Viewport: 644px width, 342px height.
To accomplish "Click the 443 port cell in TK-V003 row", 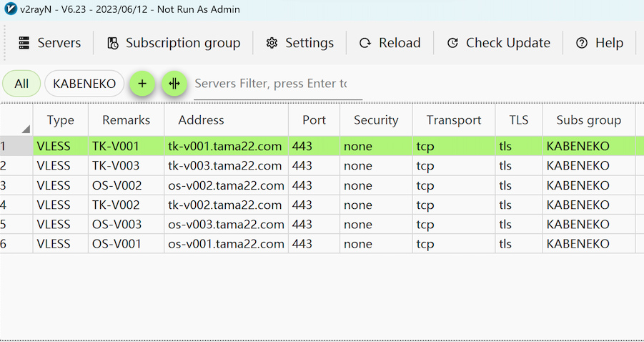I will pyautogui.click(x=314, y=166).
